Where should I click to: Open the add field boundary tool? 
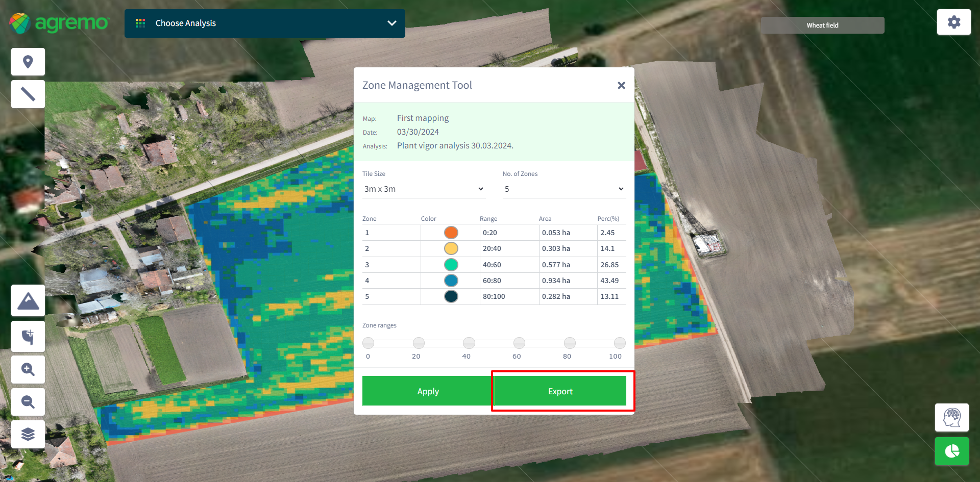pos(28,337)
